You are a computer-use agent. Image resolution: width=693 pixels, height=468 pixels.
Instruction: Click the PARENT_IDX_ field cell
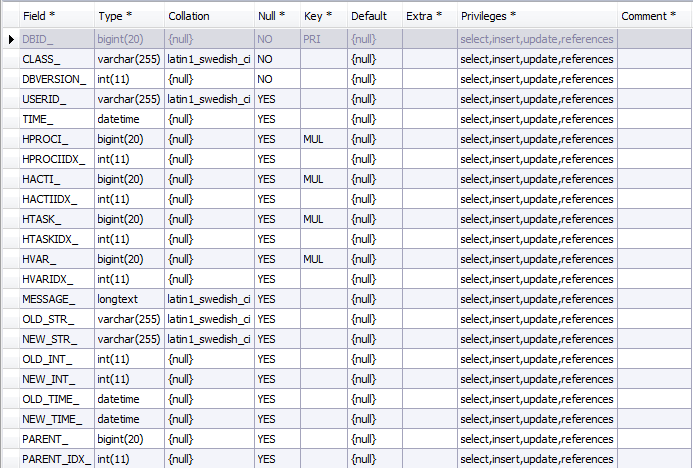point(57,459)
